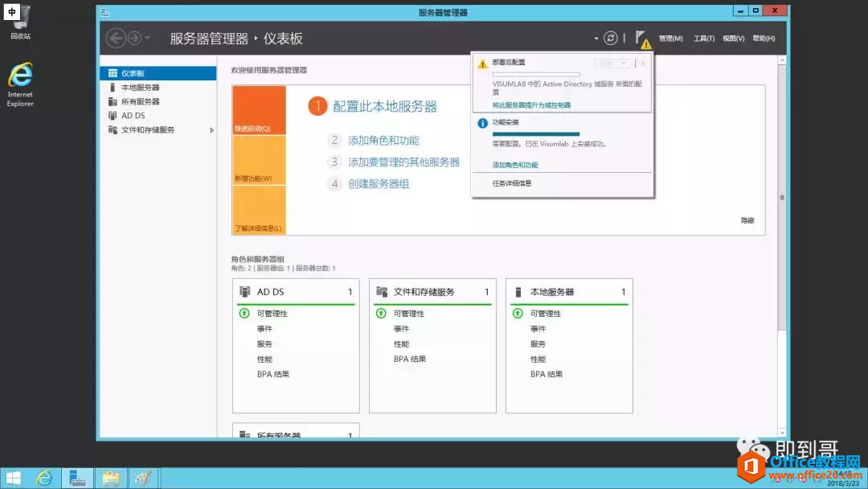Open the notifications flag with warning
868x489 pixels.
tap(642, 39)
